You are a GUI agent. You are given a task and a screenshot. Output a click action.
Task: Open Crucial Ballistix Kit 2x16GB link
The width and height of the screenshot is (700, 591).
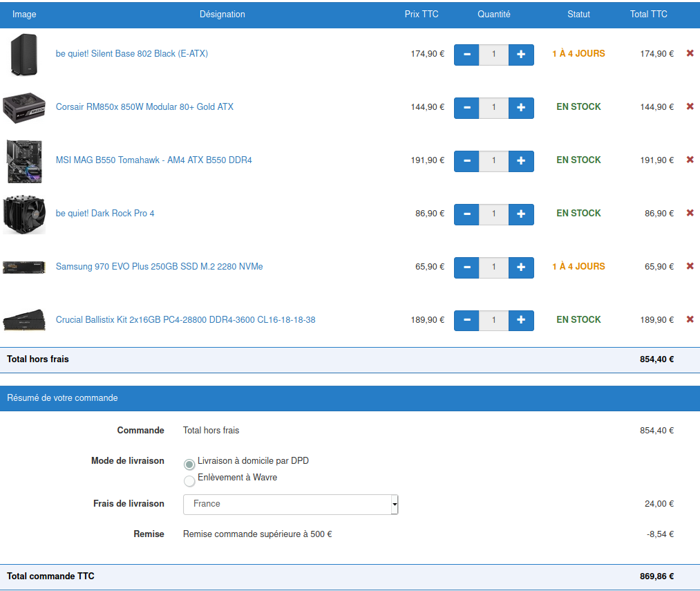[185, 320]
